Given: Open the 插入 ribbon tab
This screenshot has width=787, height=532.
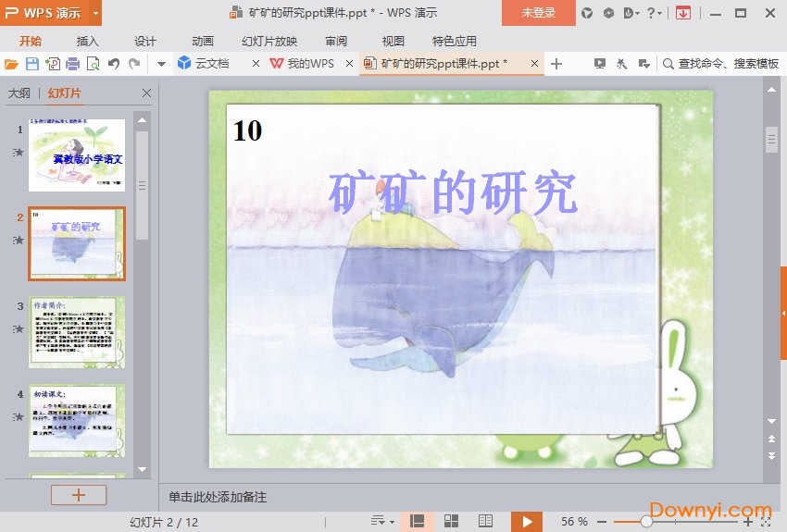Looking at the screenshot, I should click(87, 41).
